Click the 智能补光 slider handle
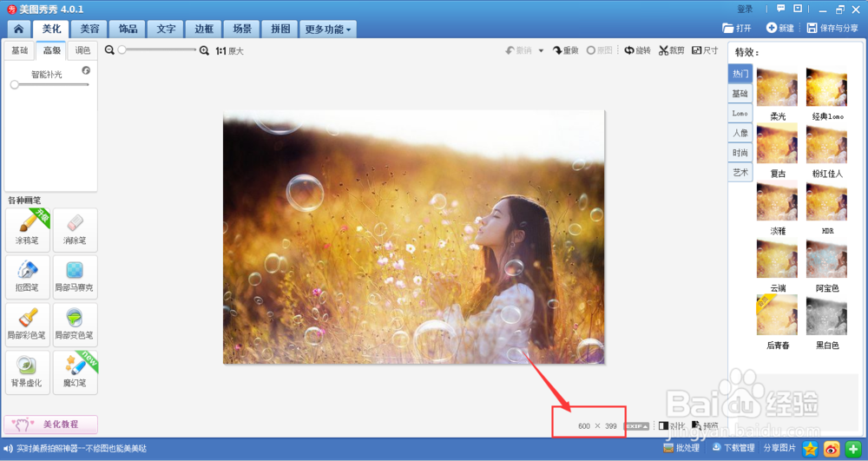Viewport: 868px width, 461px height. tap(15, 85)
